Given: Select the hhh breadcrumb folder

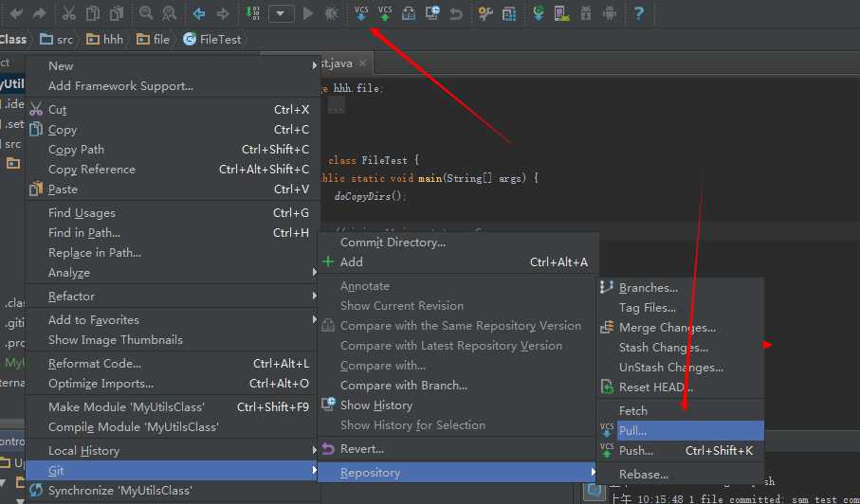Looking at the screenshot, I should (105, 40).
